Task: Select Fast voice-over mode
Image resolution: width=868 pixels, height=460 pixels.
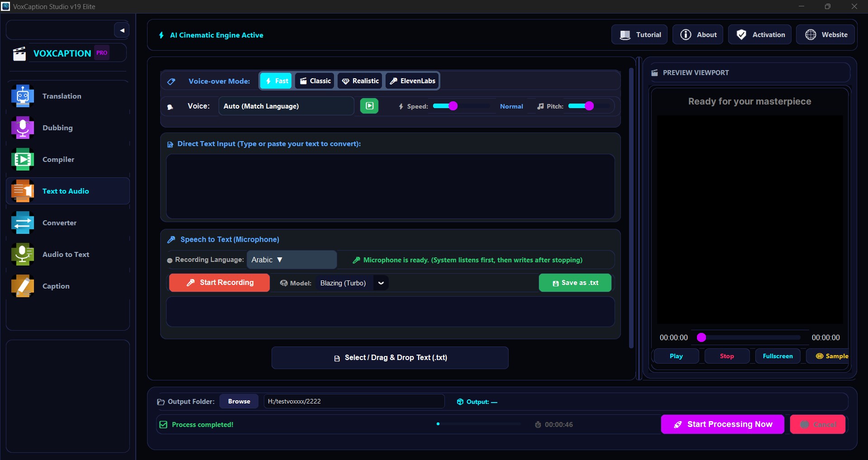Action: pos(276,81)
